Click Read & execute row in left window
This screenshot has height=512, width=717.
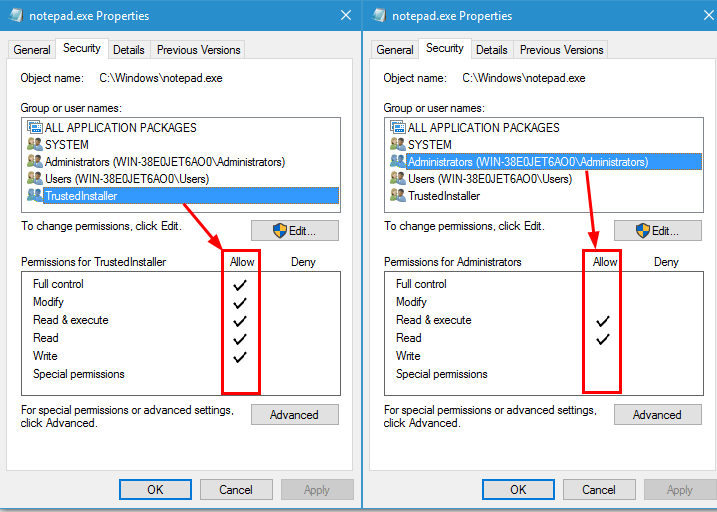[181, 320]
